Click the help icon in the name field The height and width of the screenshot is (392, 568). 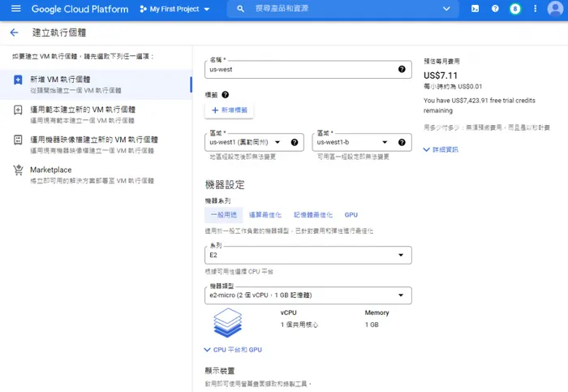pos(402,69)
